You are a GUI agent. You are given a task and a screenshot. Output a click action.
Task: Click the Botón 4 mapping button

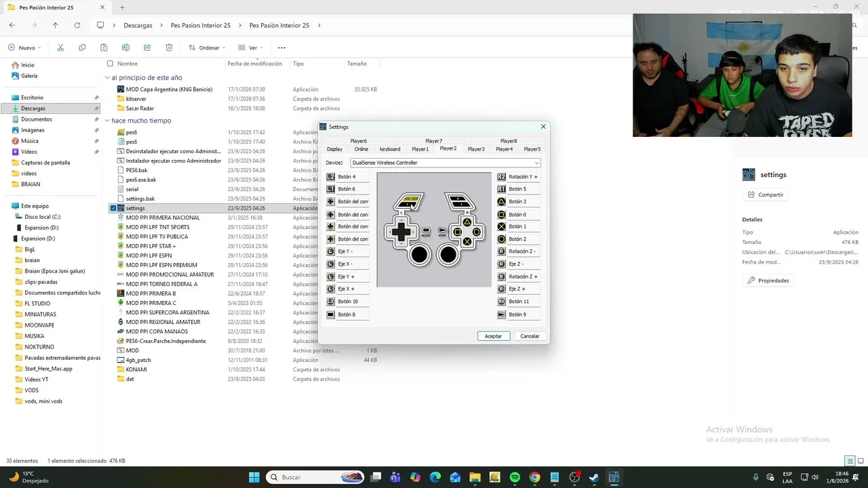pyautogui.click(x=353, y=177)
